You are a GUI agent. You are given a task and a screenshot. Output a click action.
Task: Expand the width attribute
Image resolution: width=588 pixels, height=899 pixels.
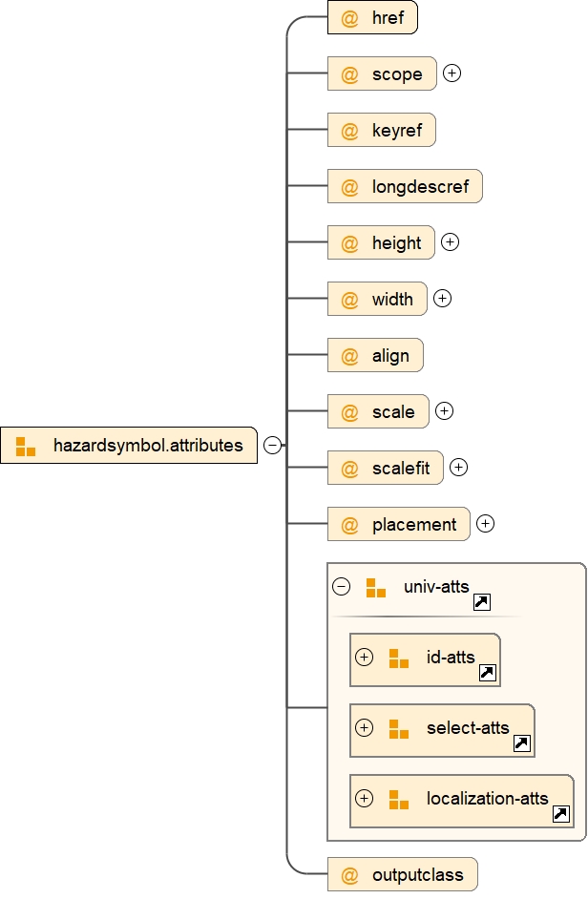tap(442, 298)
